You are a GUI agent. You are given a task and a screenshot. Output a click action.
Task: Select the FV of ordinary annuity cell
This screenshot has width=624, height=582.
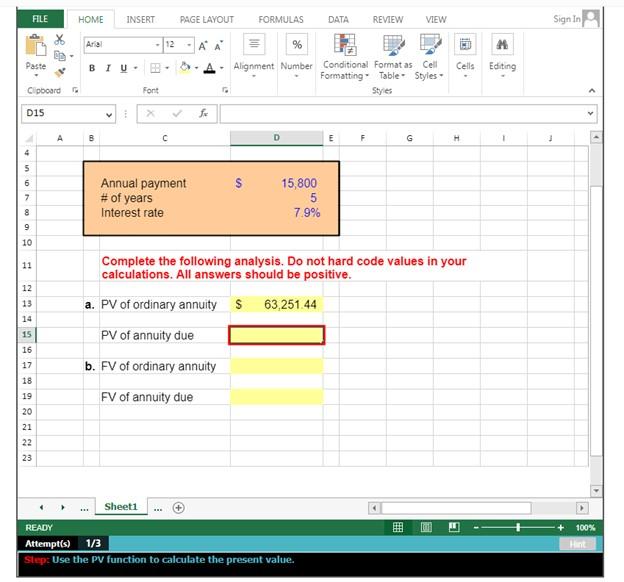(277, 366)
